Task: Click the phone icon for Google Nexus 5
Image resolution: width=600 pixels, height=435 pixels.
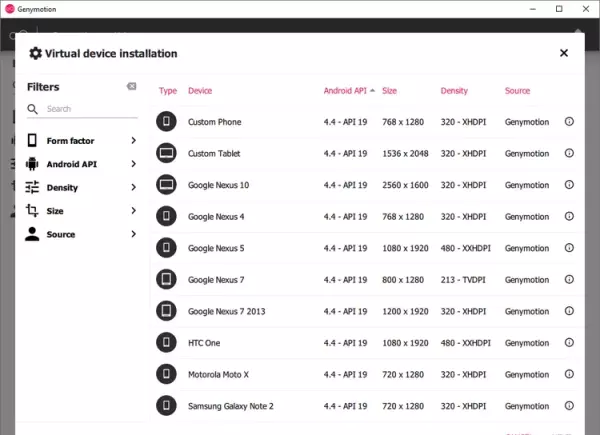Action: 166,248
